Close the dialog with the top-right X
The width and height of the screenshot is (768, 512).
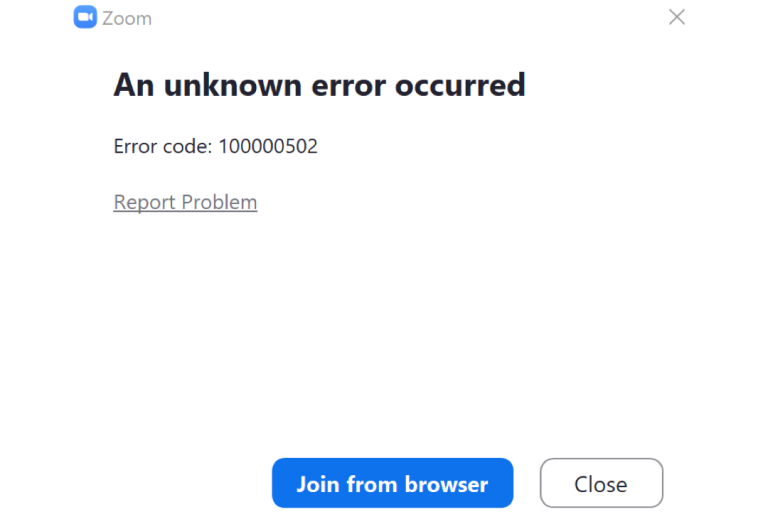click(677, 17)
